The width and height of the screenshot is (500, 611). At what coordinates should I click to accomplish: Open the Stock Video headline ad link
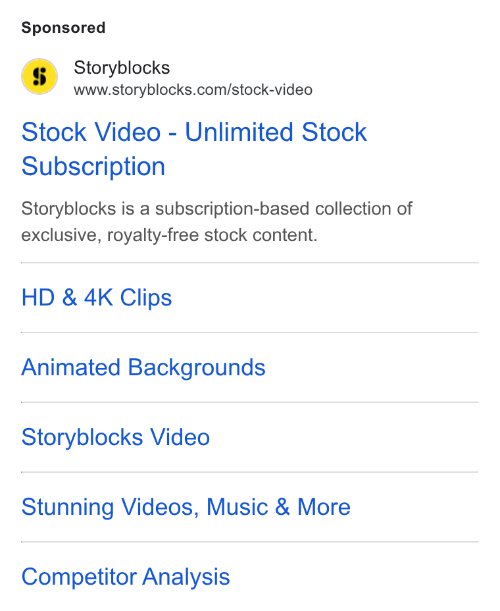[x=194, y=149]
